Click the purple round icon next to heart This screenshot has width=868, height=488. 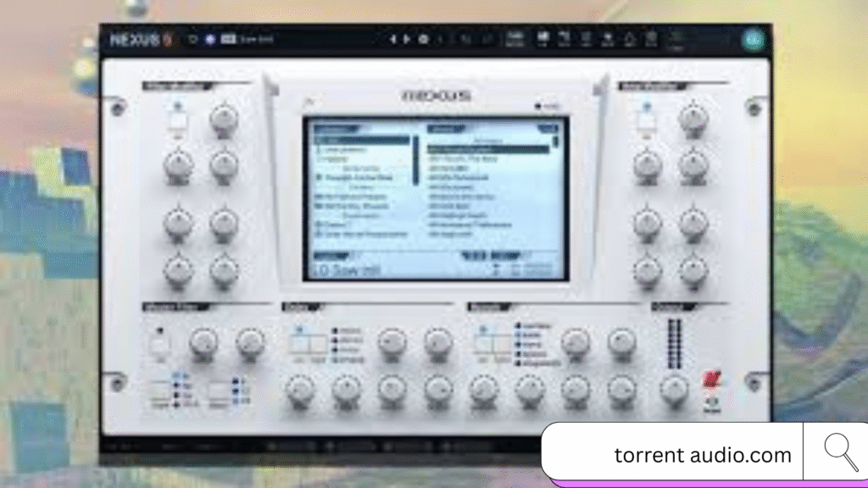pos(209,39)
